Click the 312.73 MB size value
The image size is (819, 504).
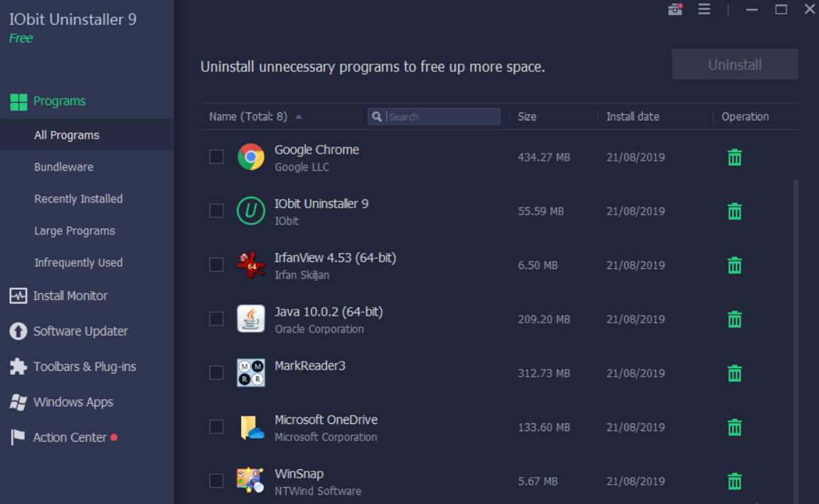pos(544,373)
